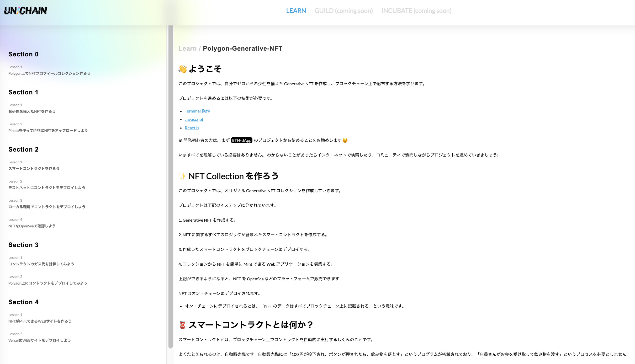Select GUILD (coming soon) menu item

tap(343, 11)
